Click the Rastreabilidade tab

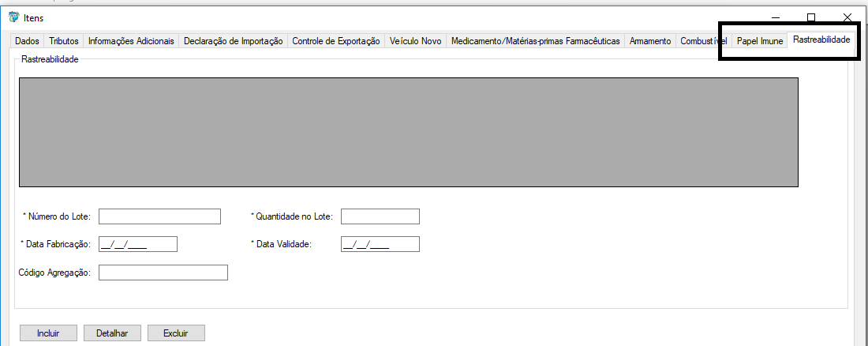pyautogui.click(x=821, y=40)
